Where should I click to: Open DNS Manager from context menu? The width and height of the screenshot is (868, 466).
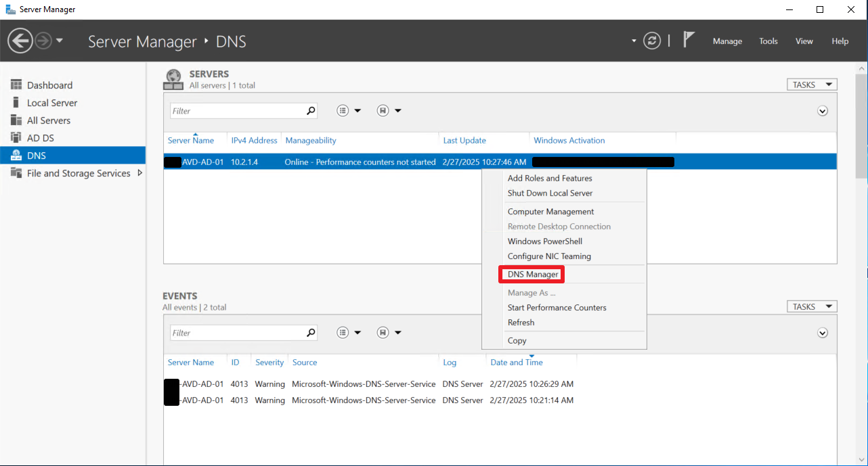533,275
